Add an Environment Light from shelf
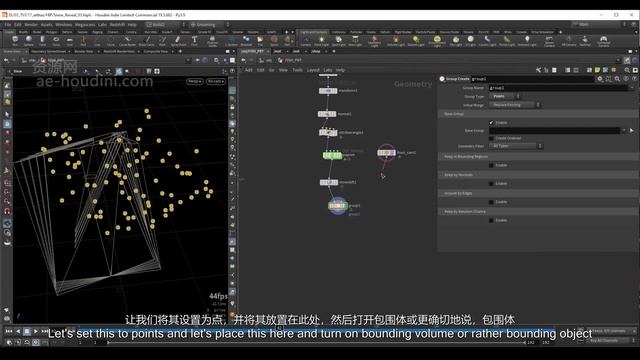 coord(437,41)
